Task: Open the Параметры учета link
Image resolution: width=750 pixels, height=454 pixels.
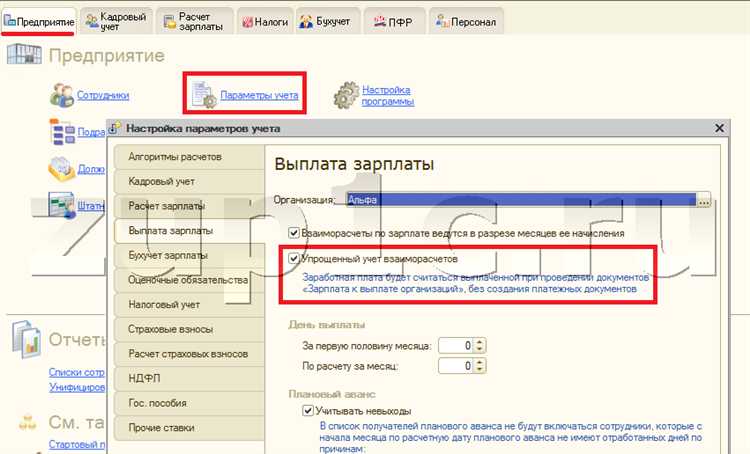Action: (259, 95)
